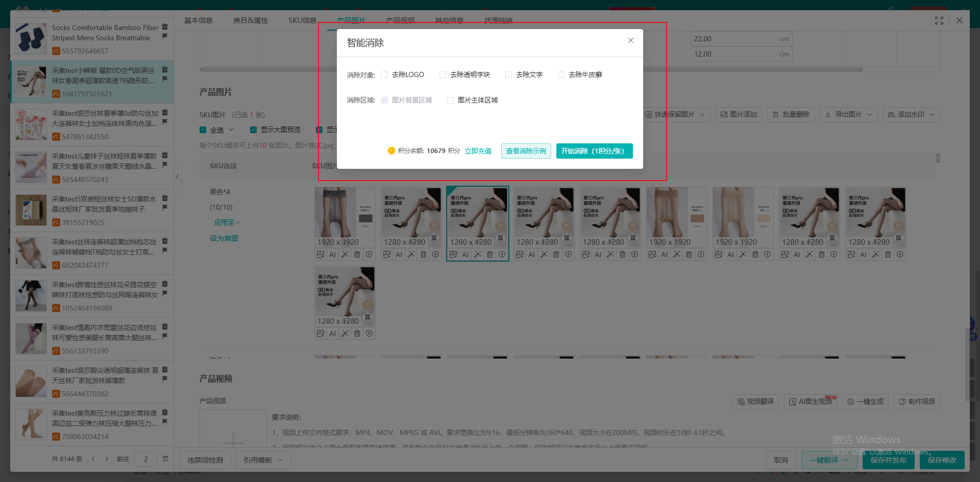Click the AI图生视频 button

pos(811,402)
